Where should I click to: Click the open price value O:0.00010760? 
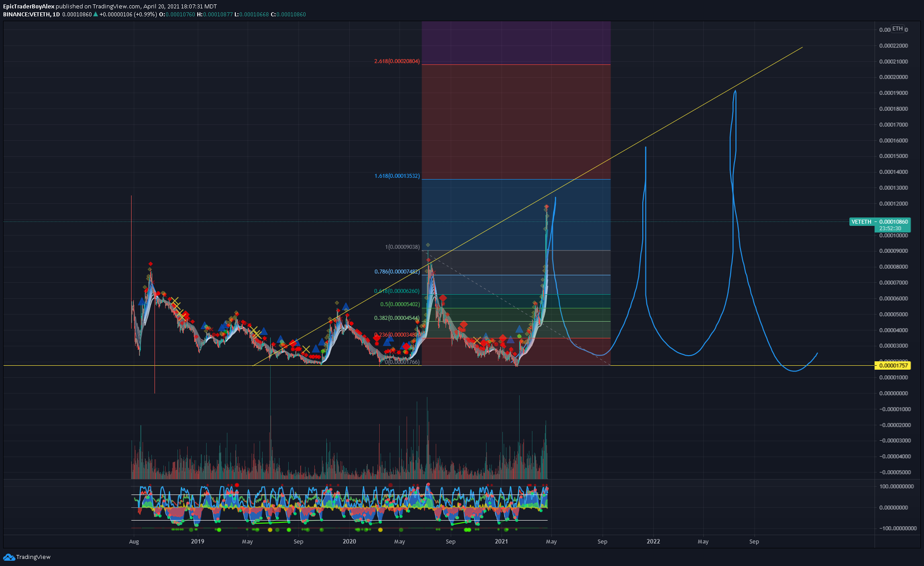[177, 15]
